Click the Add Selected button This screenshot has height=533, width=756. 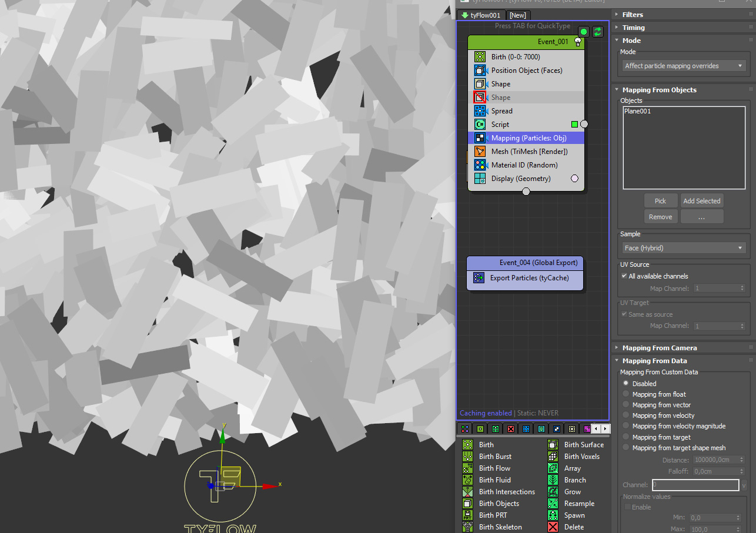pyautogui.click(x=702, y=201)
